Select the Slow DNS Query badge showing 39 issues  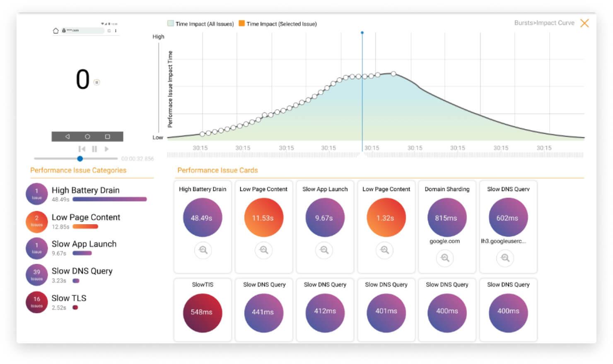36,274
